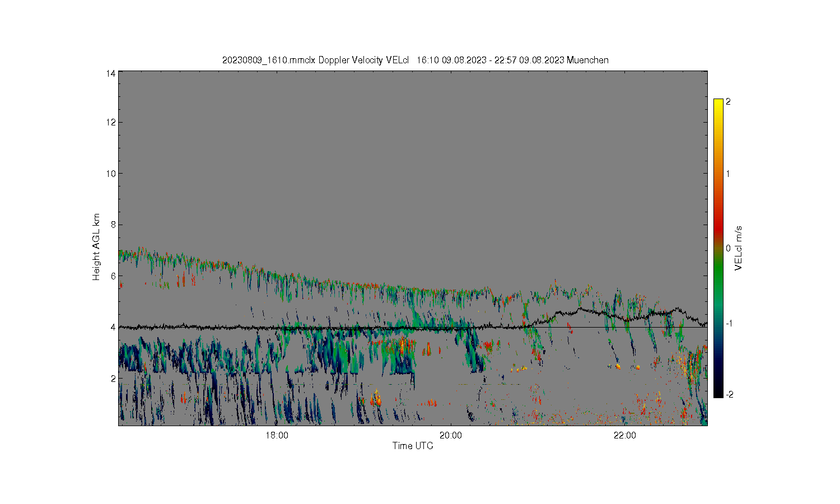The width and height of the screenshot is (840, 504).
Task: Click the vertical velocity color bar
Action: pos(718,248)
